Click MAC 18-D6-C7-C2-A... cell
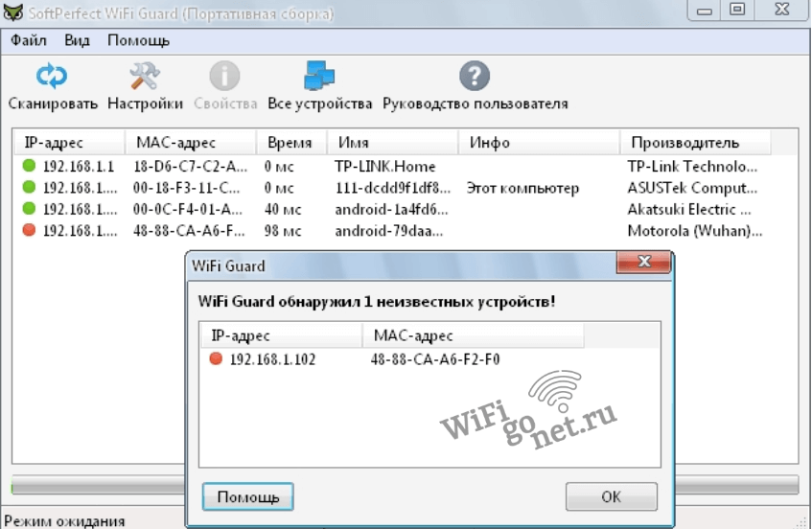This screenshot has height=529, width=812. (x=190, y=166)
